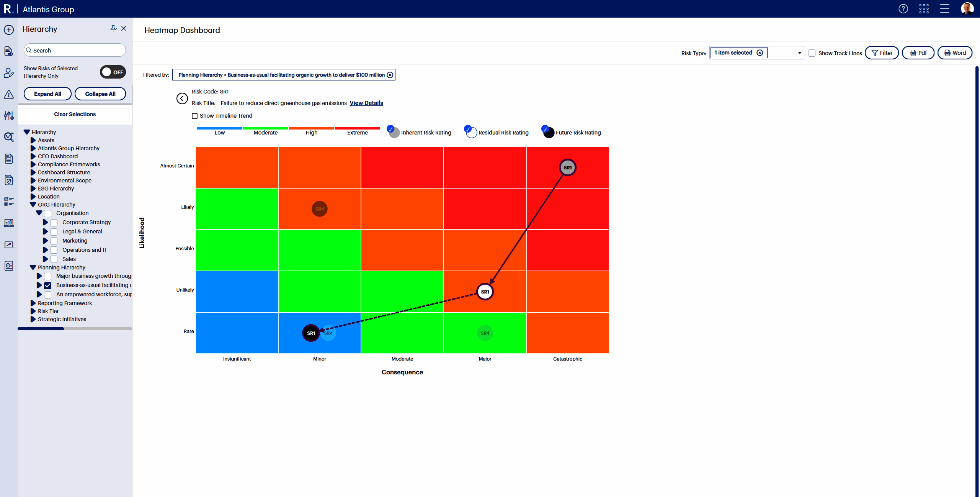Toggle Show Risks of Selected Hierarchy Only
Image resolution: width=980 pixels, height=497 pixels.
tap(113, 72)
